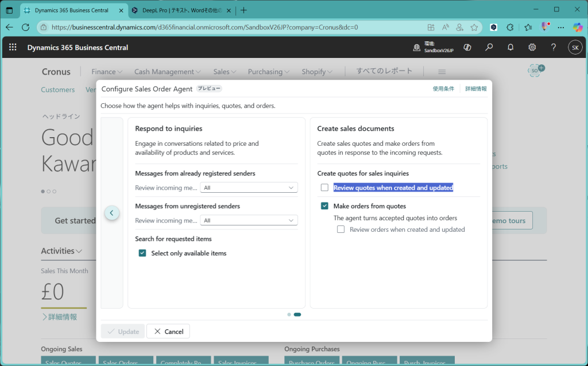
Task: Open the browser Favorites list icon
Action: [x=528, y=28]
